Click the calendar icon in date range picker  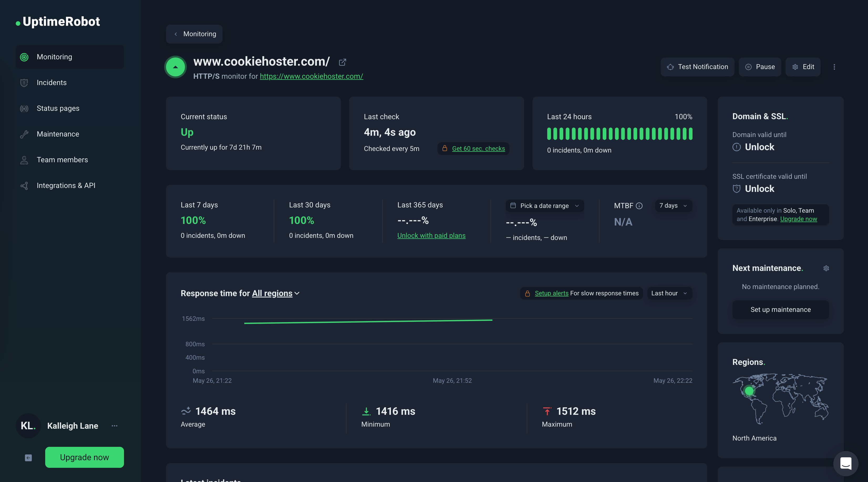(x=513, y=206)
